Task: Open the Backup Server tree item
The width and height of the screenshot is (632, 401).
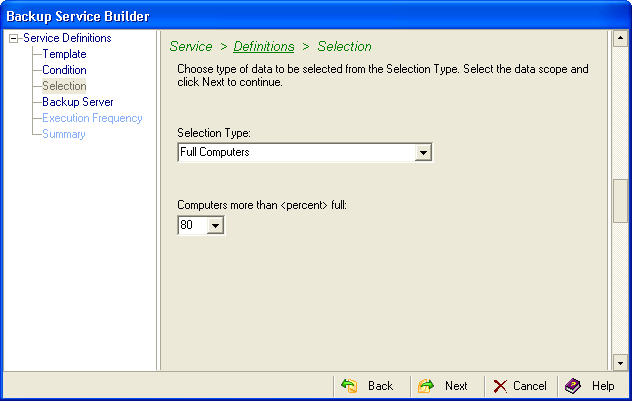Action: (x=78, y=102)
